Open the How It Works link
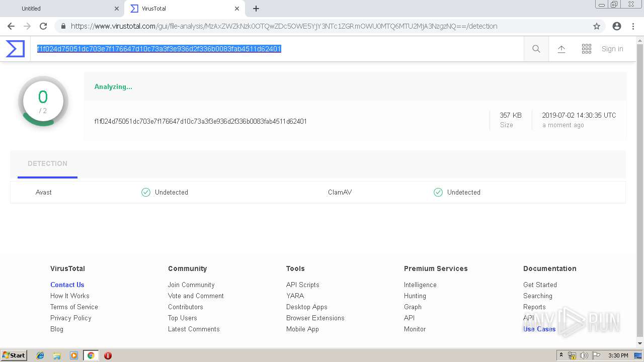Screen dimensions: 644x362 pos(70,296)
